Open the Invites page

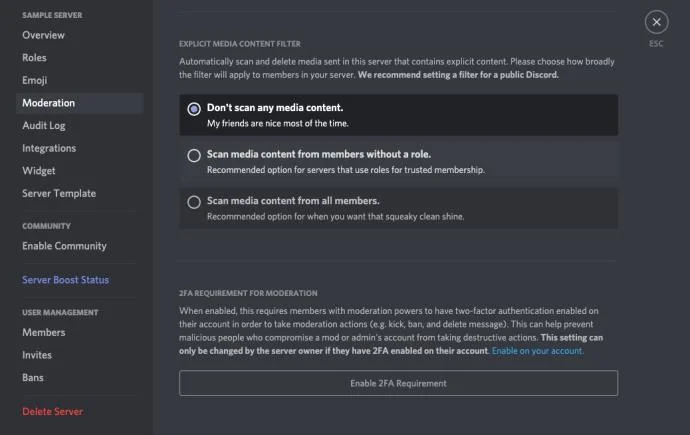[37, 355]
